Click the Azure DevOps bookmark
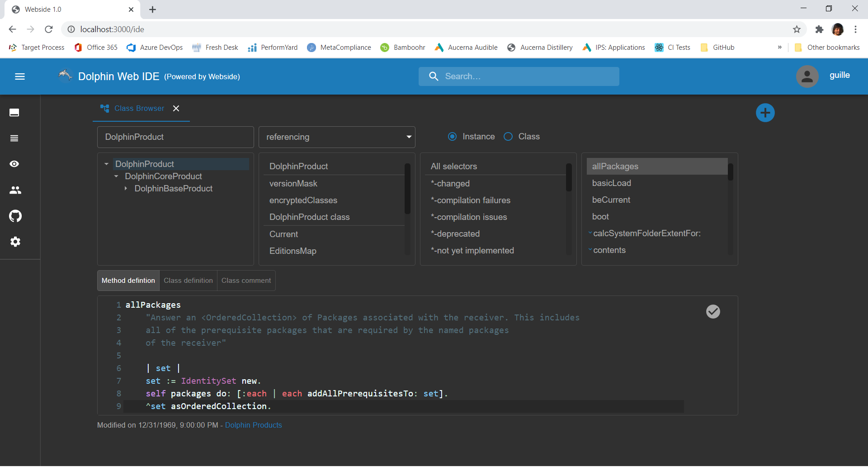Screen dimensions: 868x467 154,47
